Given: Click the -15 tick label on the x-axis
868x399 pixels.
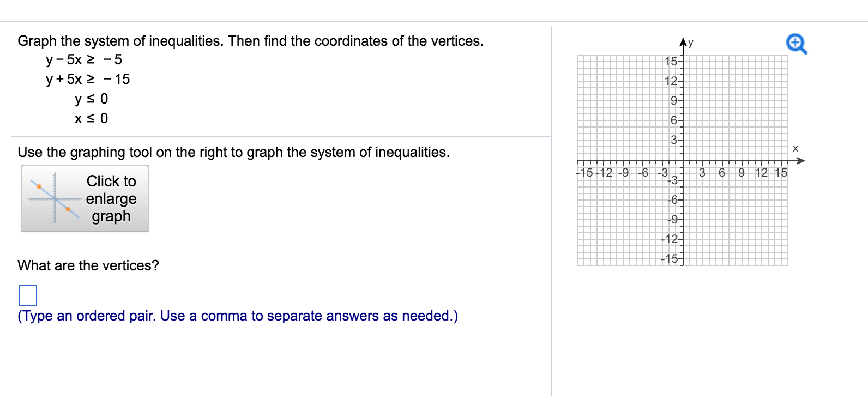Looking at the screenshot, I should coord(583,172).
